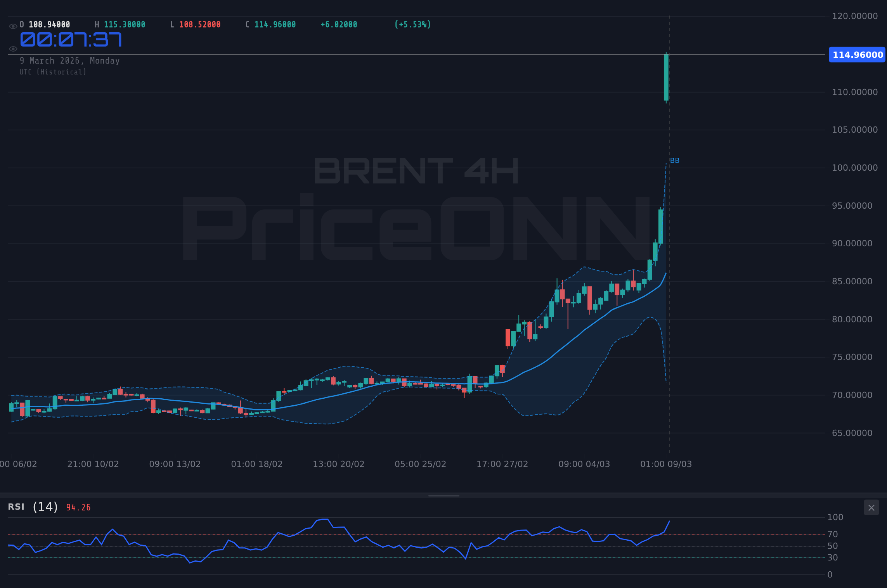Screen dimensions: 887x588
Task: Click the 13:00 20/02 time axis label
Action: pos(339,464)
